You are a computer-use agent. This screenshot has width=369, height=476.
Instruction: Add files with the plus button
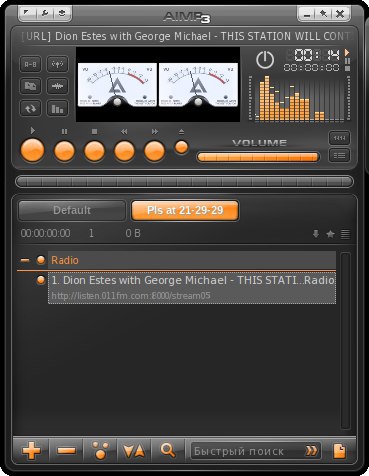tap(31, 451)
